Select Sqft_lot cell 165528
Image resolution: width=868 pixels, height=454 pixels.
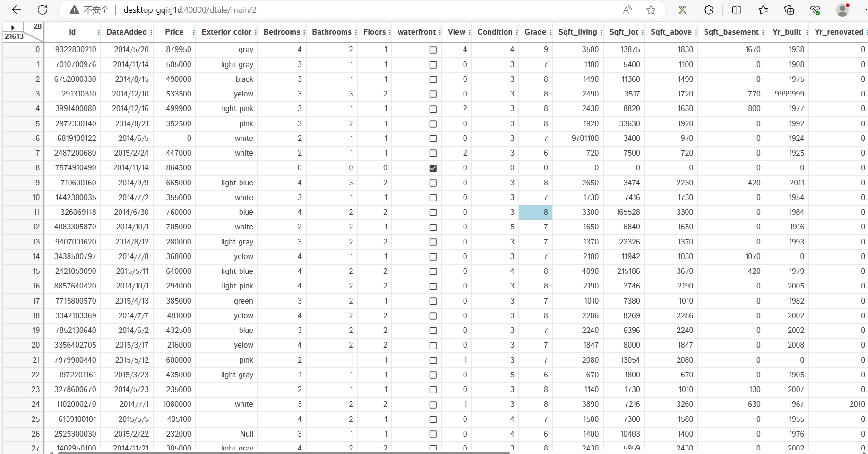tap(624, 212)
